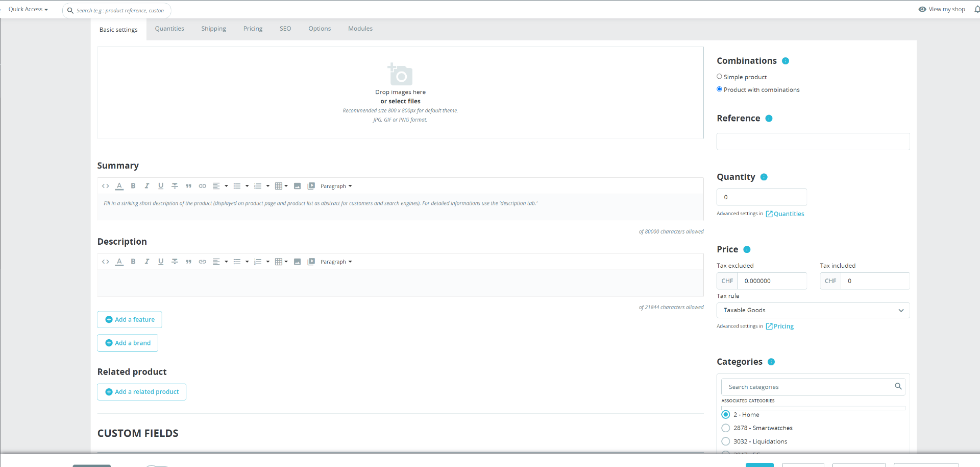Click Add a brand button
980x467 pixels.
128,343
